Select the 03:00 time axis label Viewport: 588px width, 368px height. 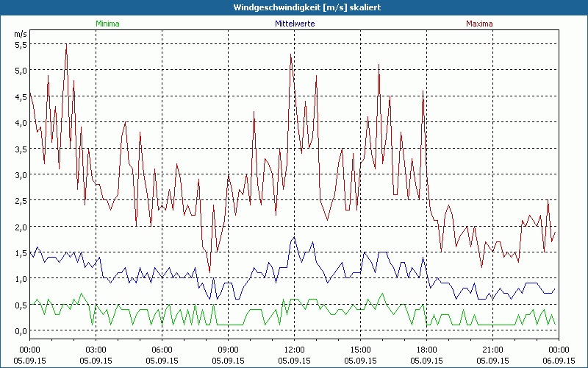tap(96, 350)
